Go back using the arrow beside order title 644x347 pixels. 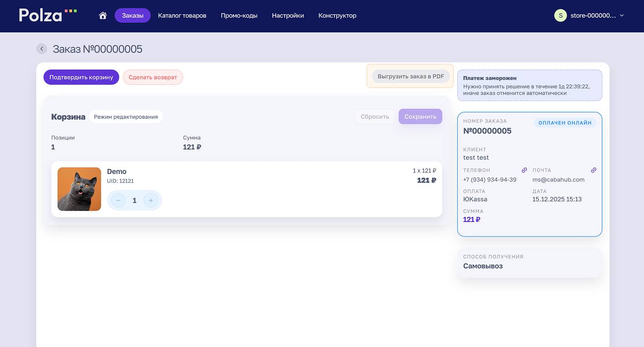click(42, 49)
